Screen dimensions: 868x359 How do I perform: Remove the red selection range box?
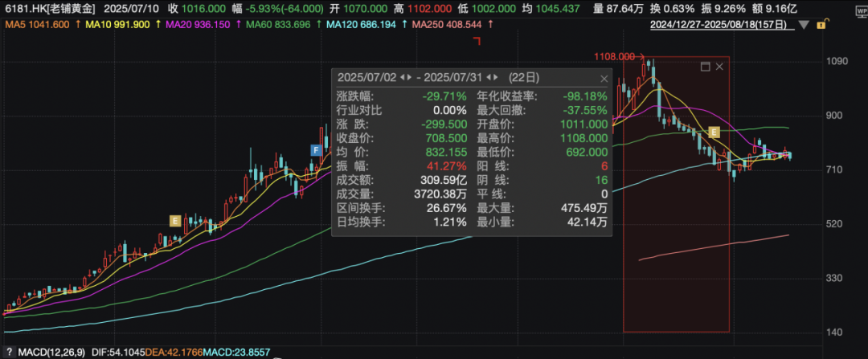coord(719,66)
